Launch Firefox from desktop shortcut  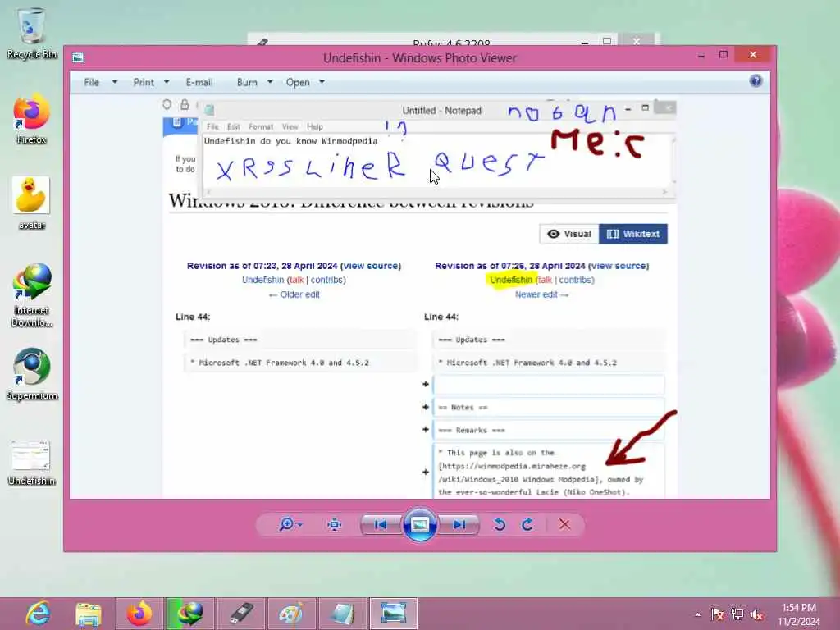pos(32,119)
